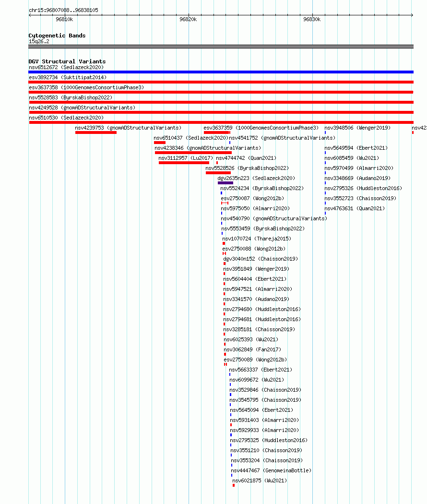Image resolution: width=427 pixels, height=504 pixels.
Task: Click nsv2794681 (Huddleston2016) label
Action: coord(262,320)
